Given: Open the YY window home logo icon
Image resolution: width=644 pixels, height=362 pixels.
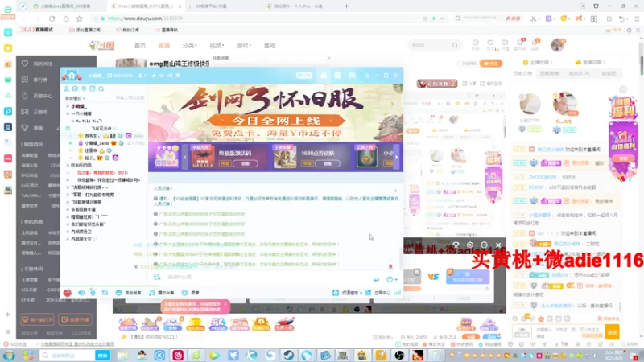Looking at the screenshot, I should click(x=72, y=76).
